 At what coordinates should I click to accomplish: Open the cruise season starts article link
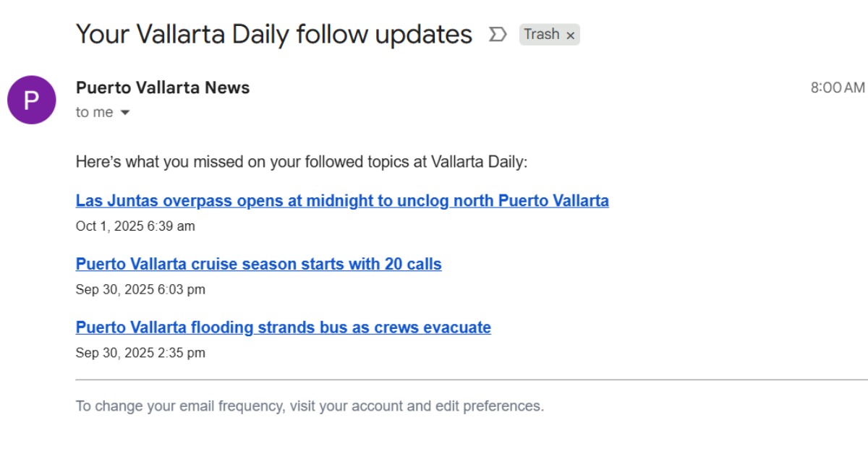click(258, 264)
